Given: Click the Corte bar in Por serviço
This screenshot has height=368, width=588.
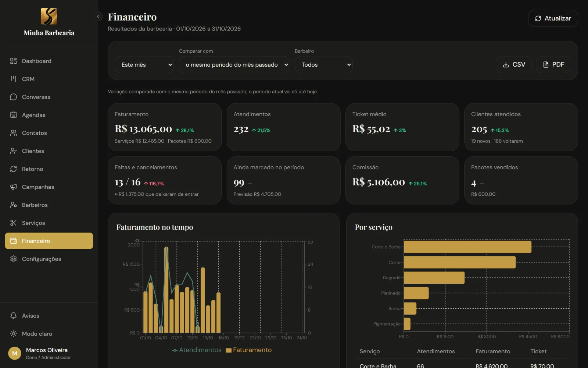Looking at the screenshot, I should click(460, 262).
